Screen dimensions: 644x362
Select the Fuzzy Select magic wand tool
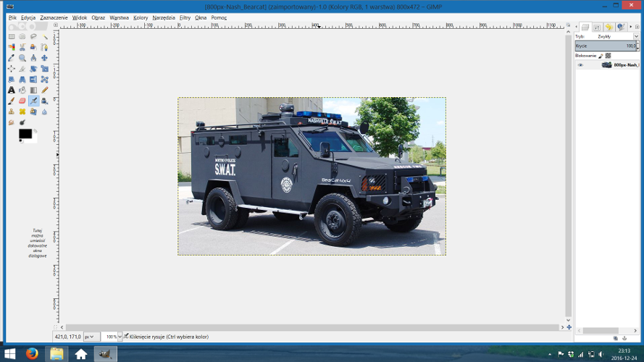coord(44,36)
